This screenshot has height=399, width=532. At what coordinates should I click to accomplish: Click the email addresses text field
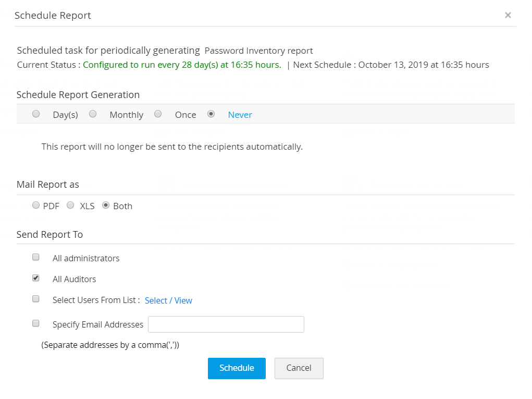pyautogui.click(x=226, y=324)
